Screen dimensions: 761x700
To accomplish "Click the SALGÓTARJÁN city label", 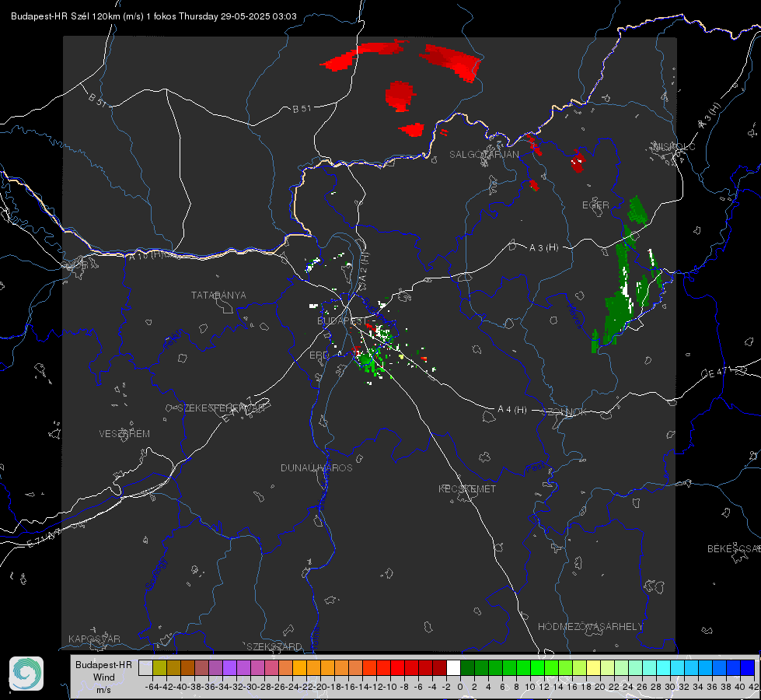I will (x=483, y=155).
